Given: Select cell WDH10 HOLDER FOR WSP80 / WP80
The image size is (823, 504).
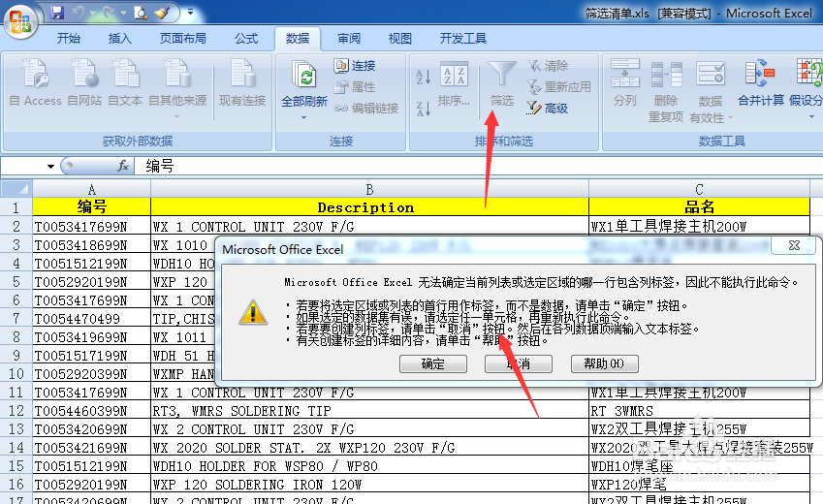Looking at the screenshot, I should point(369,465).
